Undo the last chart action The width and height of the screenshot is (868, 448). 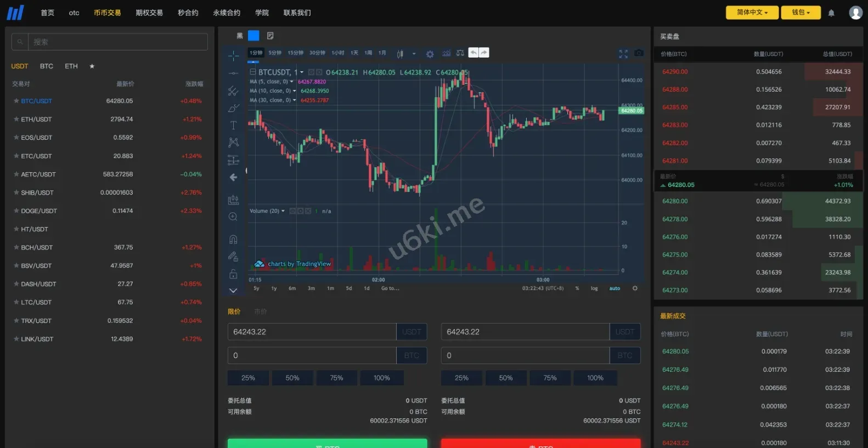[474, 53]
